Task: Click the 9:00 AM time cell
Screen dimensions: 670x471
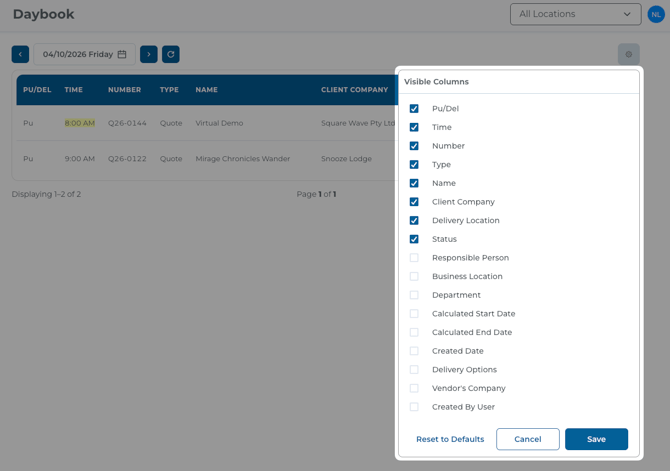Action: [79, 159]
